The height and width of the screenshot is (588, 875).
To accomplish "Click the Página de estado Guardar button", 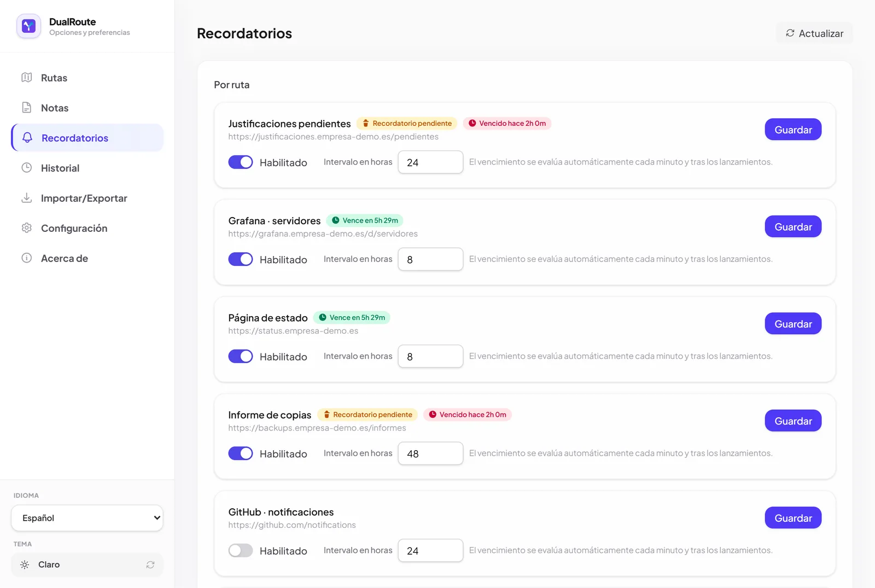I will coord(793,324).
